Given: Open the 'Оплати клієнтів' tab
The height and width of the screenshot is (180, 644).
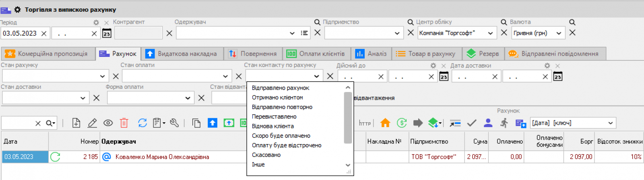Looking at the screenshot, I should pos(316,54).
